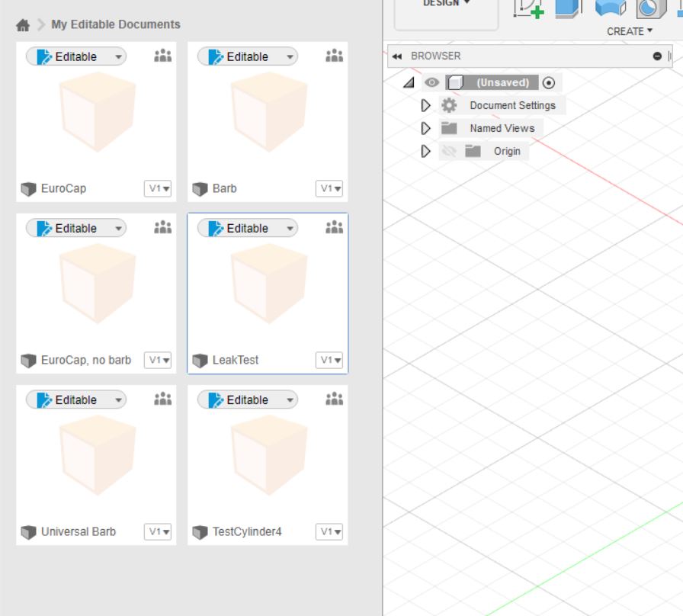Screen dimensions: 683x616
Task: Click the EuroCap, no barb file name
Action: click(x=86, y=361)
